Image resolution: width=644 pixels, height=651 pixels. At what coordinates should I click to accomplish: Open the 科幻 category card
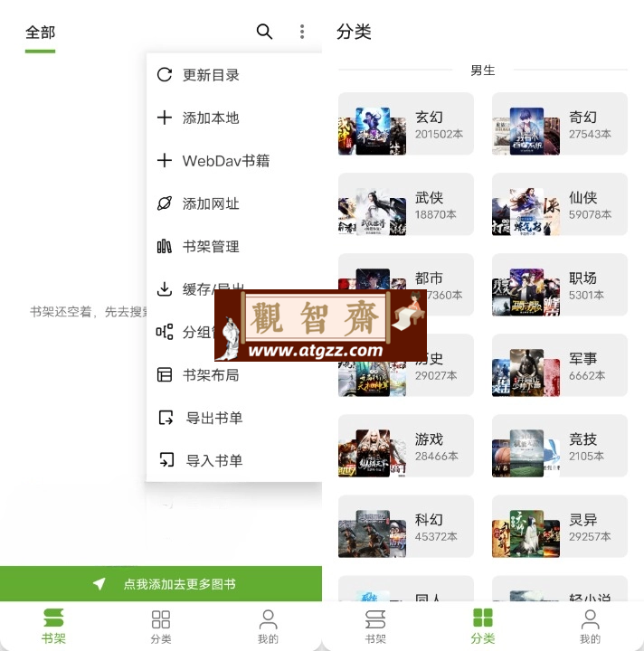click(406, 526)
